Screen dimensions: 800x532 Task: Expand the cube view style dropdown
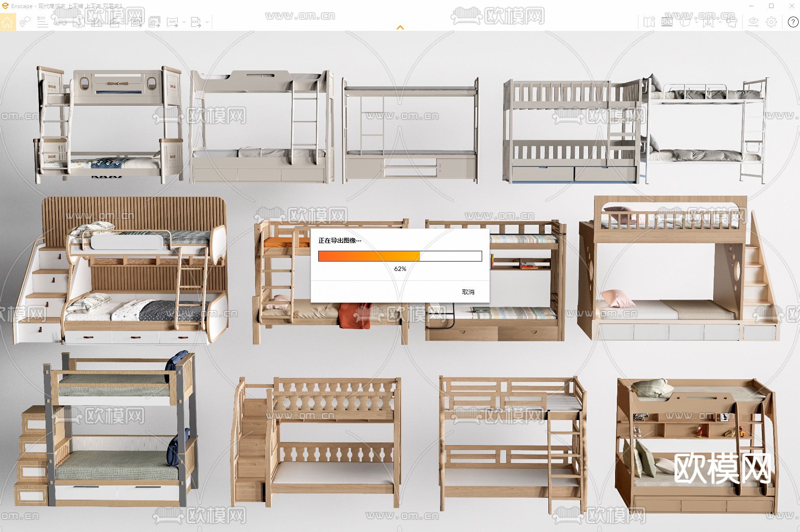click(x=697, y=22)
